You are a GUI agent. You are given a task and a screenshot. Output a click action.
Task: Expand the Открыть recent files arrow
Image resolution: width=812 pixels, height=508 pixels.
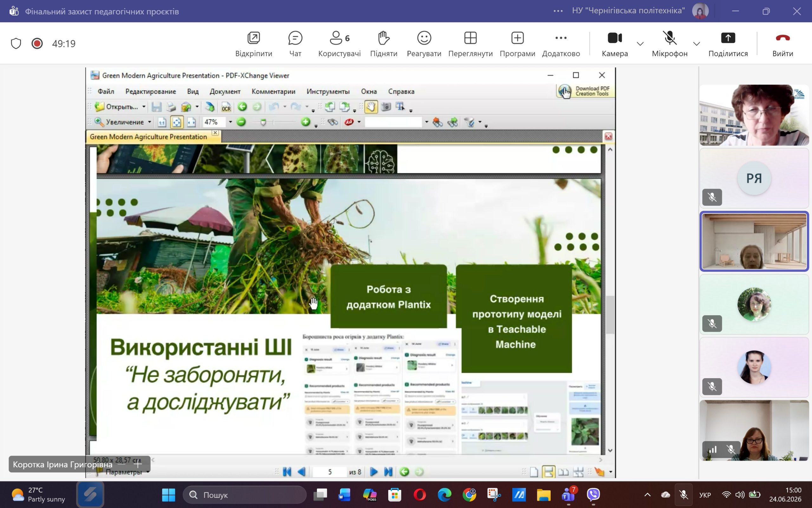coord(144,107)
